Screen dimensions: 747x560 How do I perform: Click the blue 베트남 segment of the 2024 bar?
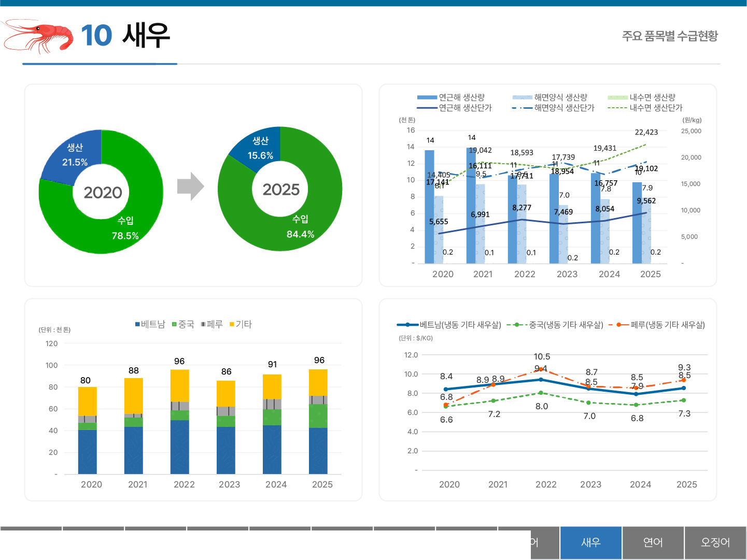pos(272,450)
